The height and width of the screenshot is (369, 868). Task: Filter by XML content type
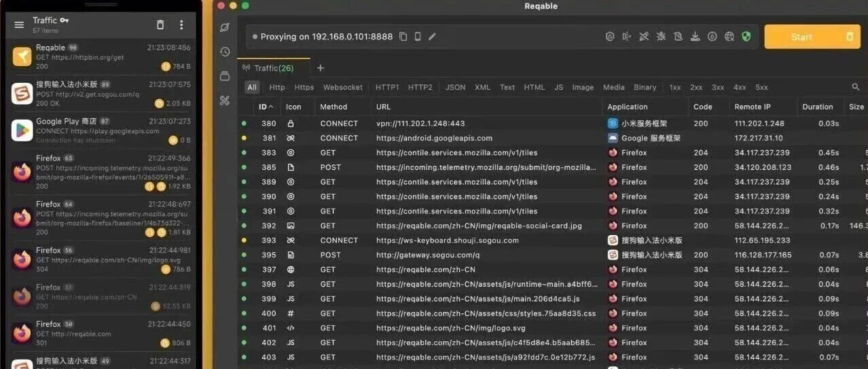[483, 87]
